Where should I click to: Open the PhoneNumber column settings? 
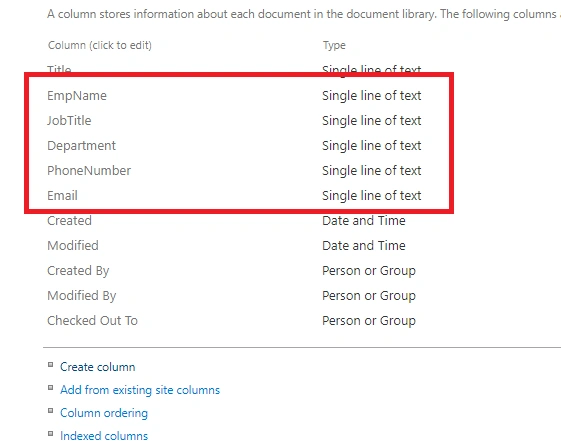(x=89, y=171)
